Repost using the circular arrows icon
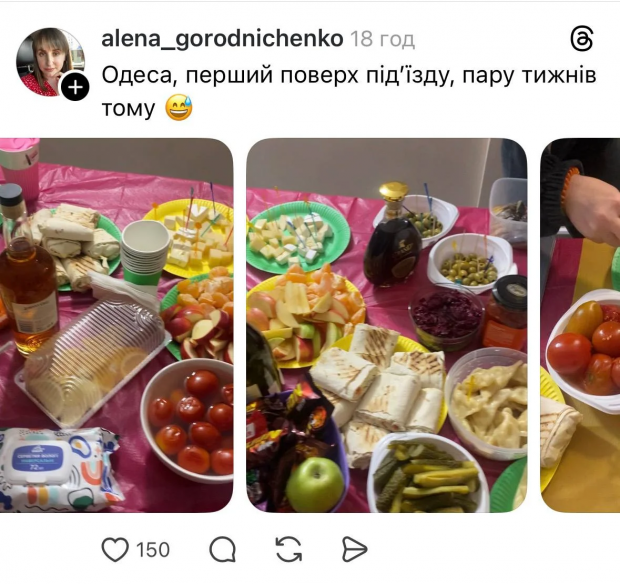The height and width of the screenshot is (584, 620). point(289,550)
